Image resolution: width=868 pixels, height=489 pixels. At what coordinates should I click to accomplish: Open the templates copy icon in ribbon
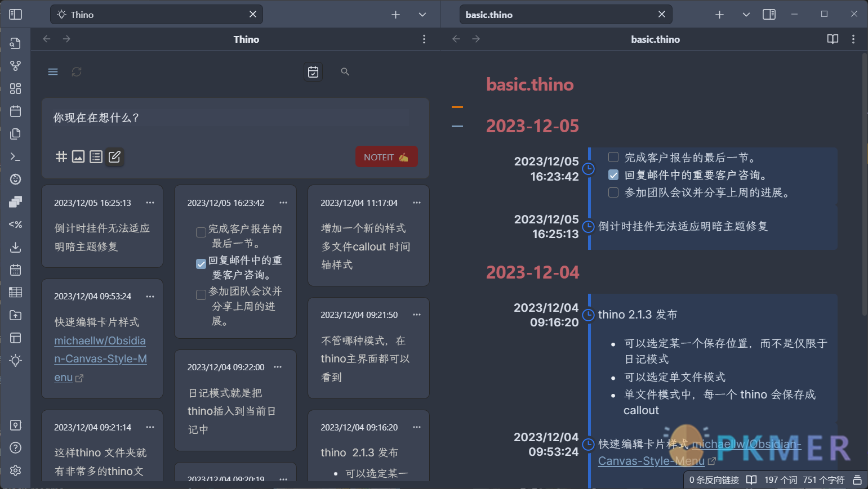(x=16, y=134)
